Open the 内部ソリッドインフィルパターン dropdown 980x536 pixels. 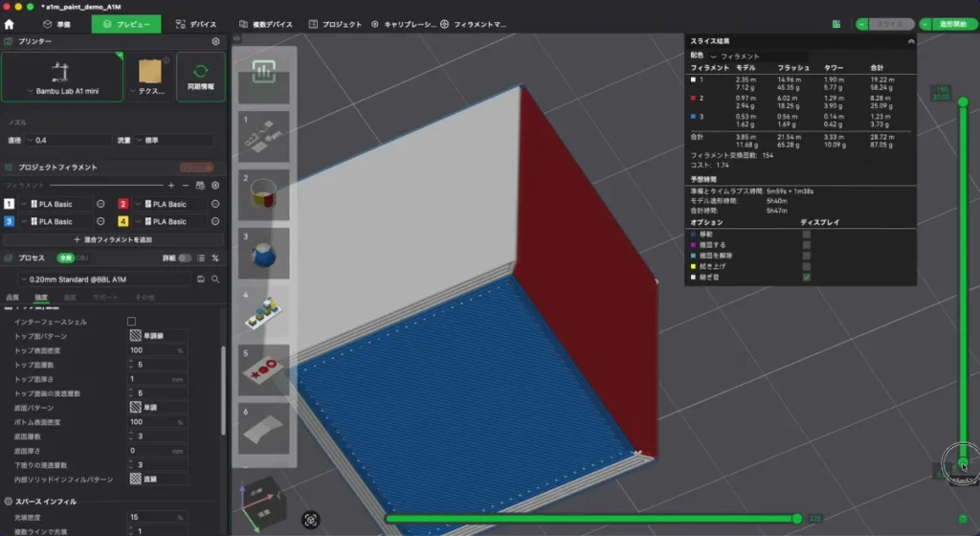click(x=158, y=480)
